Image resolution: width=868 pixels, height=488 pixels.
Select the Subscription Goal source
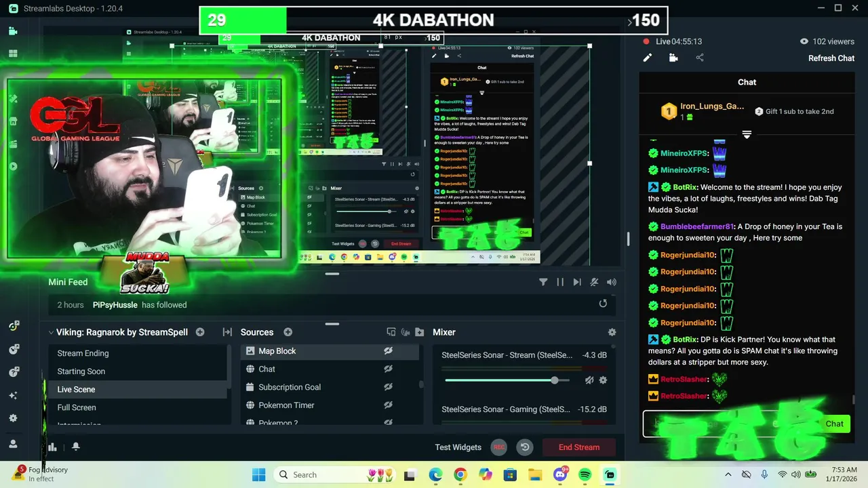(330, 387)
